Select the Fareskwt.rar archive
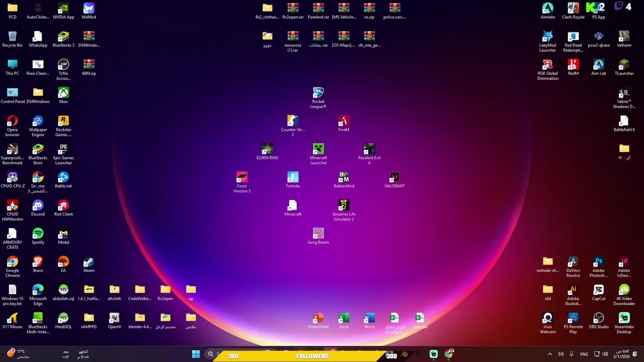 click(x=318, y=11)
